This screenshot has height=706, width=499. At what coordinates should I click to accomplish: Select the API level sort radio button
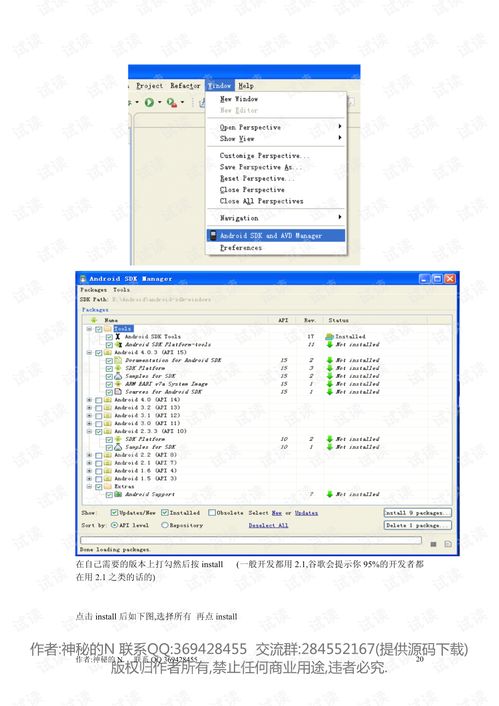[114, 525]
